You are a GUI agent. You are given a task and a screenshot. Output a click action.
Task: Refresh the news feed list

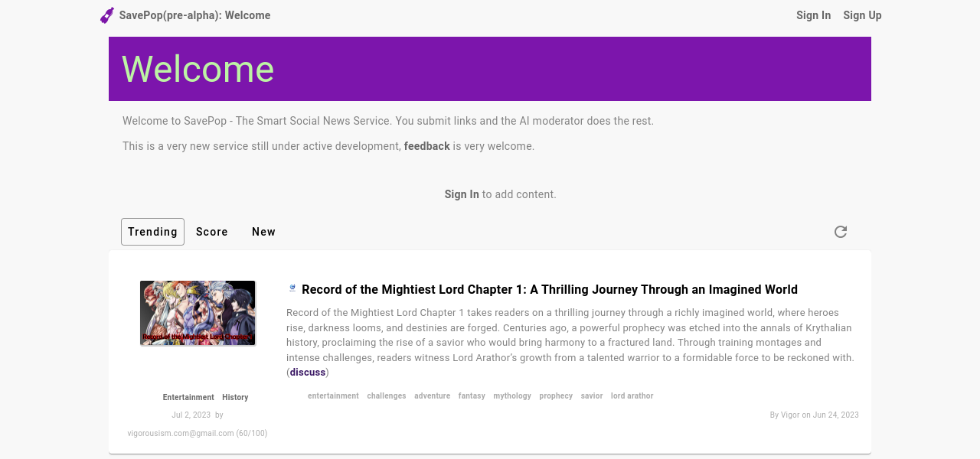tap(840, 232)
